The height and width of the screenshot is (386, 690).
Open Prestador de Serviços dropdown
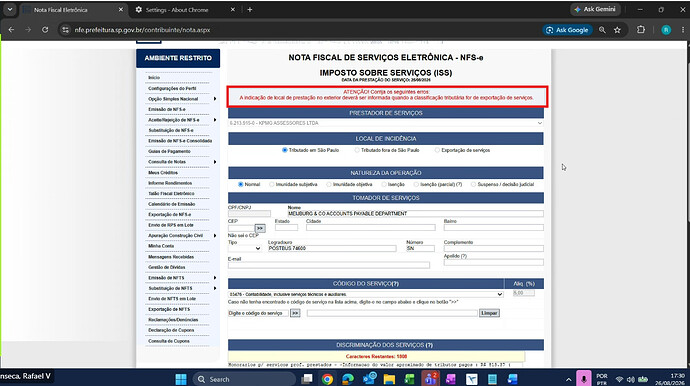[x=386, y=123]
